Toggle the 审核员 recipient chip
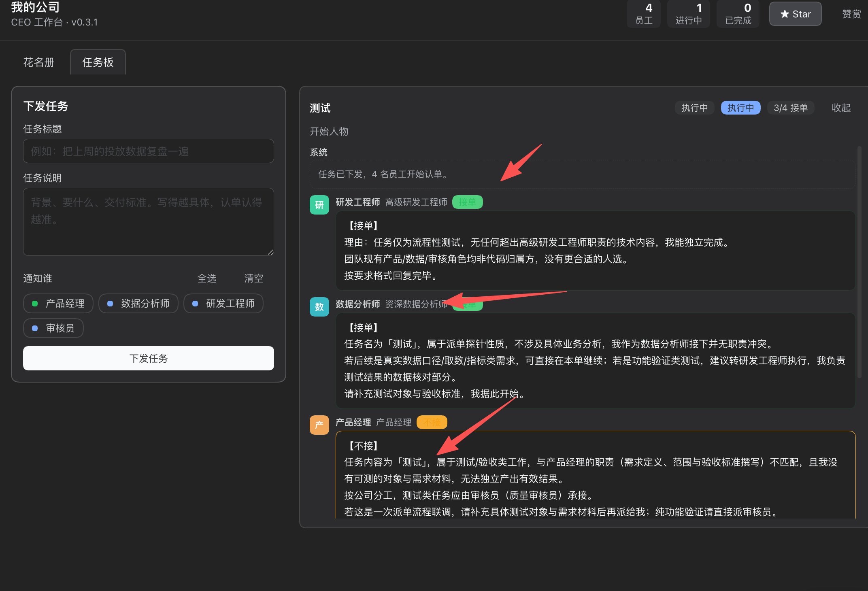Image resolution: width=868 pixels, height=591 pixels. tap(53, 328)
